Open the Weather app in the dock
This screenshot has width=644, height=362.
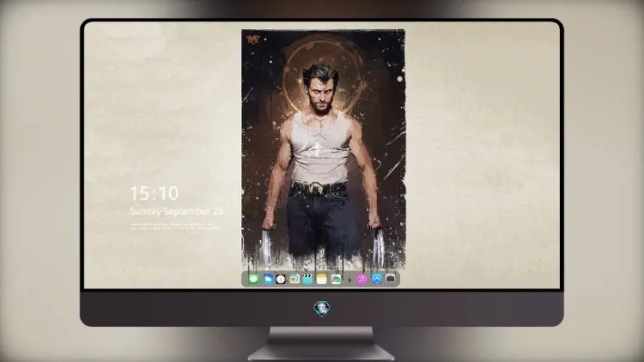pyautogui.click(x=268, y=279)
